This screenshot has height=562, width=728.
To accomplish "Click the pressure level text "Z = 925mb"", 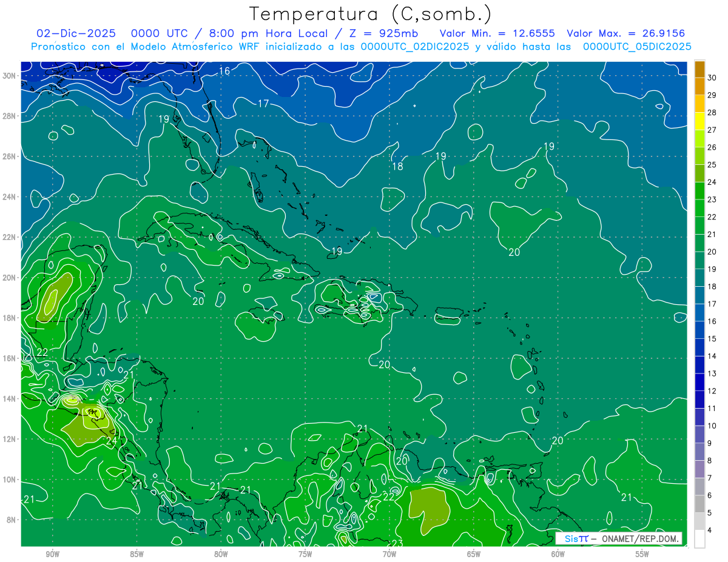I will click(x=380, y=33).
